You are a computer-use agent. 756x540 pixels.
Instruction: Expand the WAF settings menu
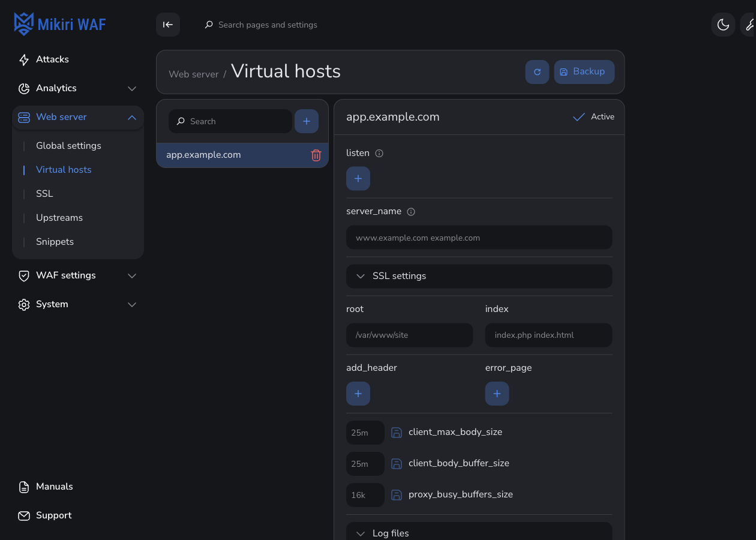tap(78, 275)
